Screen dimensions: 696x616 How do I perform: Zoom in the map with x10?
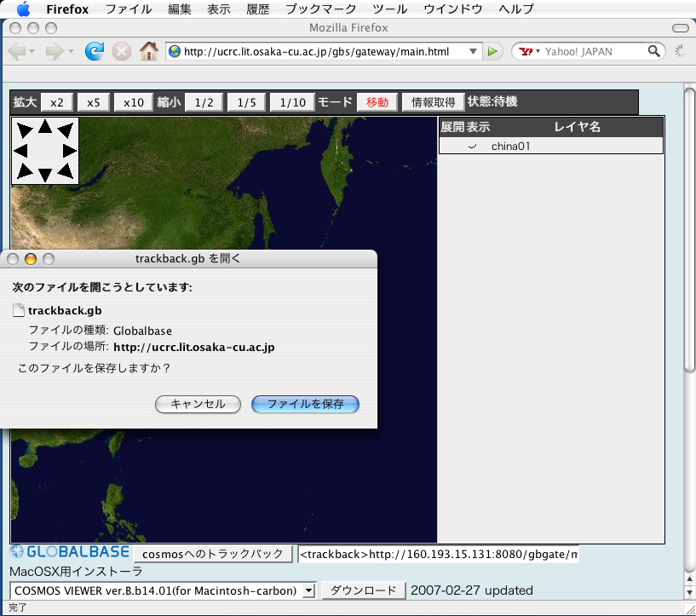[134, 102]
